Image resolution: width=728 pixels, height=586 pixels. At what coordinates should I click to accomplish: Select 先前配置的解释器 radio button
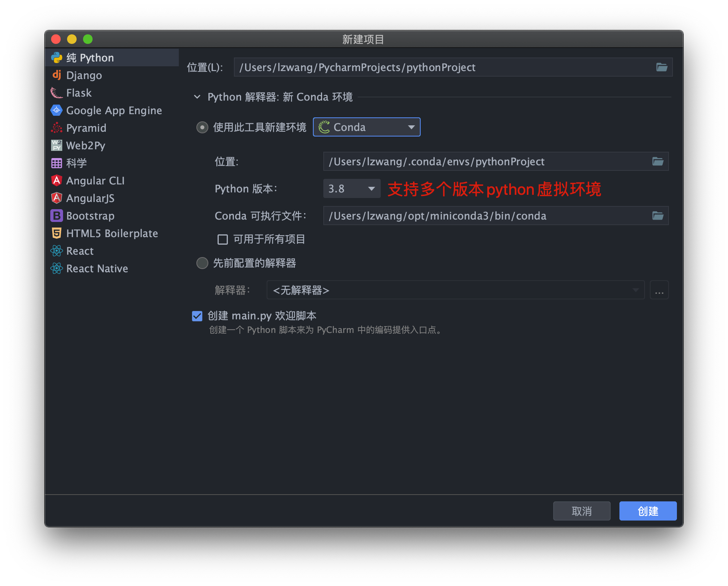point(202,263)
